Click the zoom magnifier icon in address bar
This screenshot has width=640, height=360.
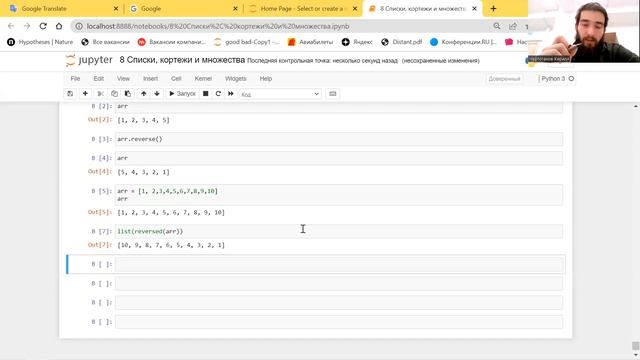pos(497,26)
